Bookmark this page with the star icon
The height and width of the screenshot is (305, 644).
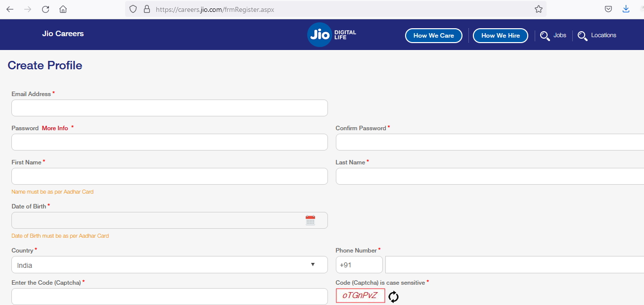(539, 9)
